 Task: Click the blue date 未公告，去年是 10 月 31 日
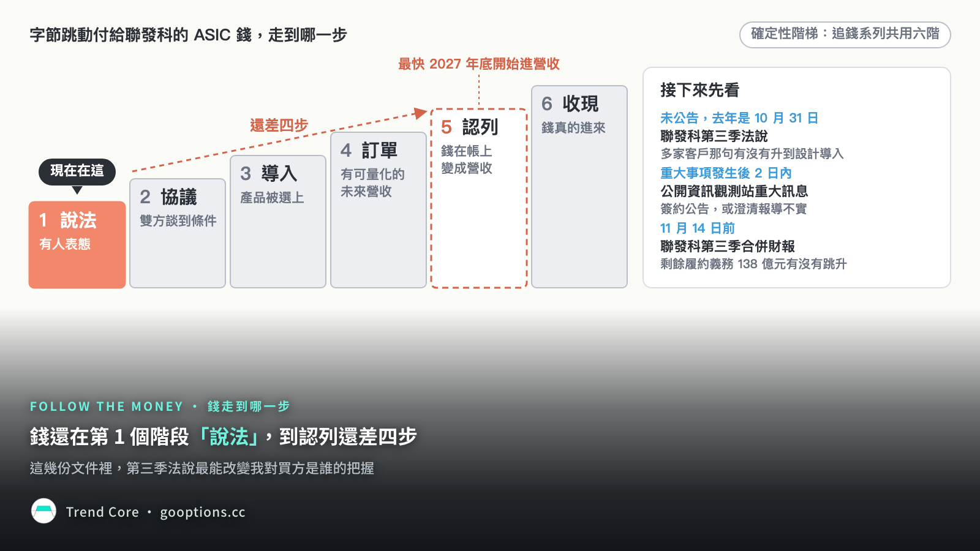(x=739, y=118)
